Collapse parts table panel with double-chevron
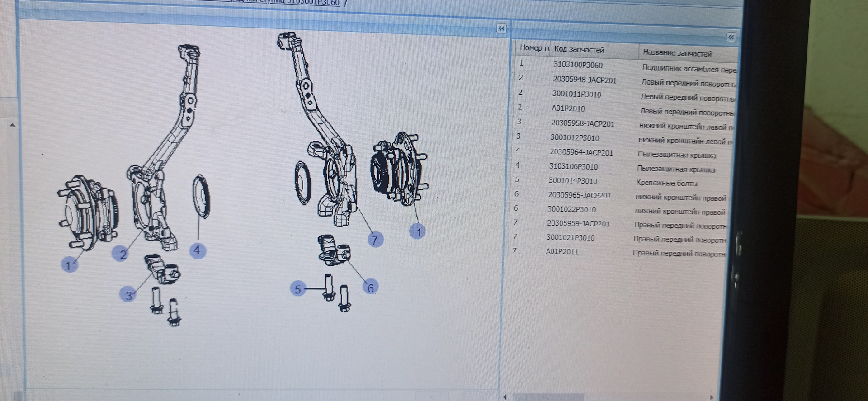The height and width of the screenshot is (401, 868). pos(731,37)
